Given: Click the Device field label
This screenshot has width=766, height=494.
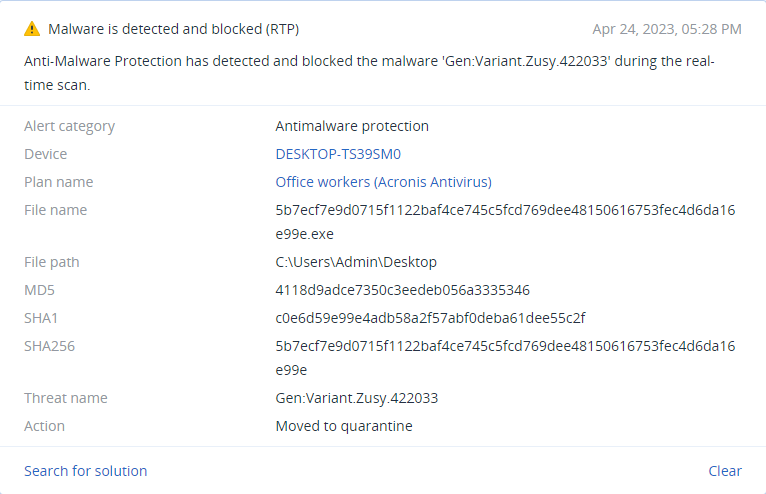Looking at the screenshot, I should point(45,154).
